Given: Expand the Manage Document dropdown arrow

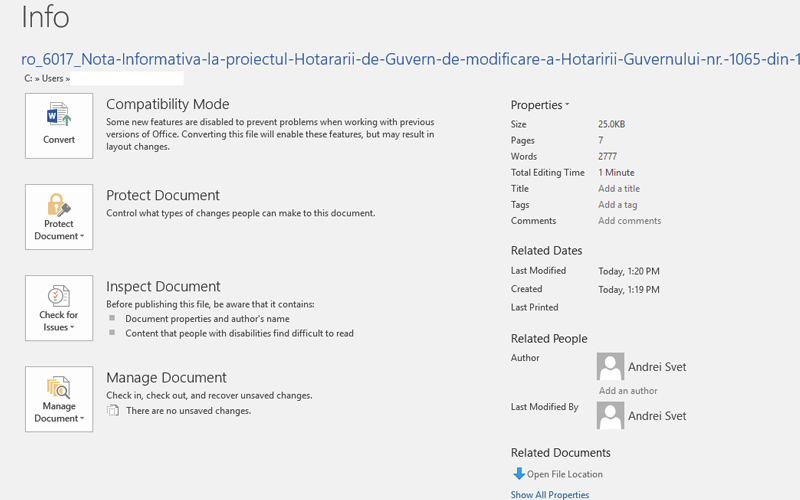Looking at the screenshot, I should pos(81,419).
